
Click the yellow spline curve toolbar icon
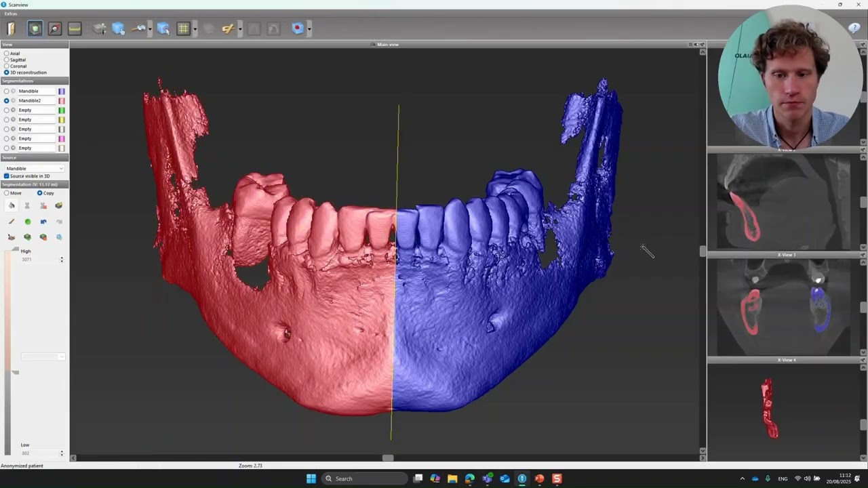click(228, 28)
